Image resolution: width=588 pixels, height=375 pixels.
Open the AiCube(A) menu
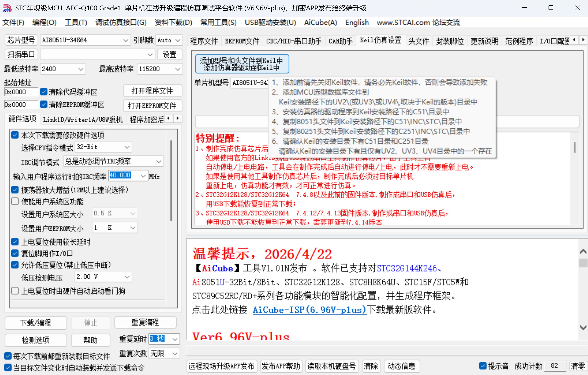pyautogui.click(x=320, y=22)
